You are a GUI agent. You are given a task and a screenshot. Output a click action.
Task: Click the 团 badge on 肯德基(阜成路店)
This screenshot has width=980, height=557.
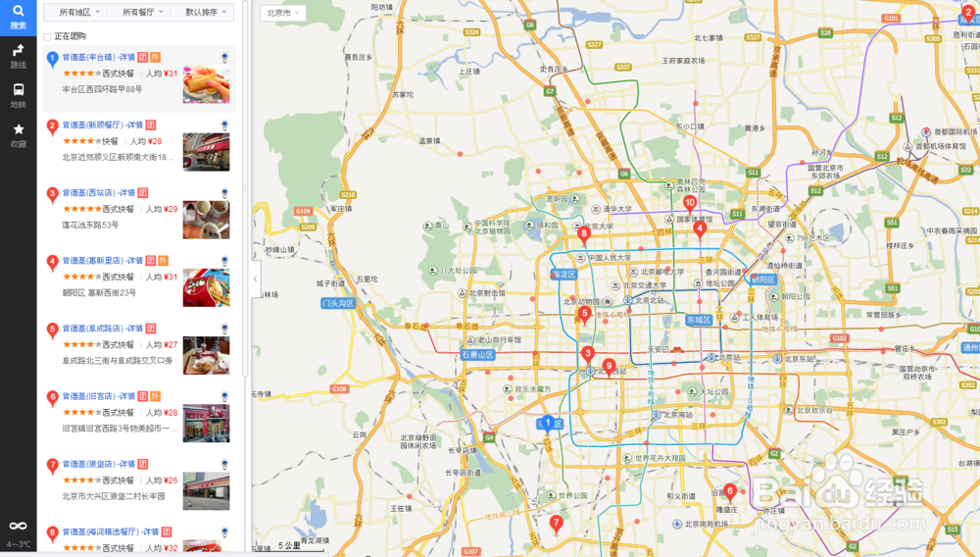pyautogui.click(x=151, y=329)
